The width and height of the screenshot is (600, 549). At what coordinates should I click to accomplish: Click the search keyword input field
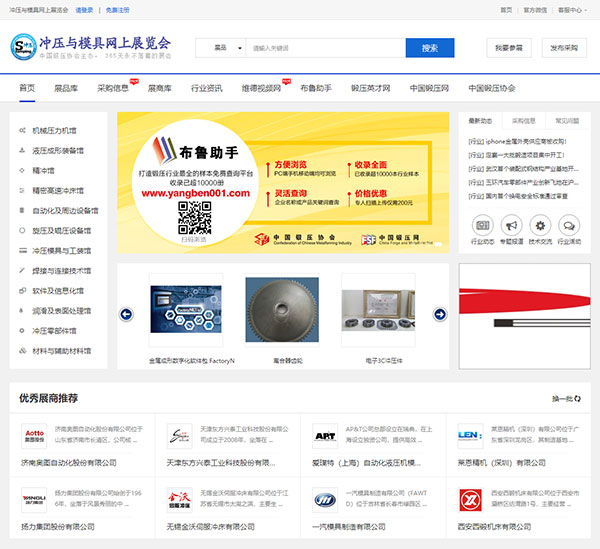click(325, 48)
